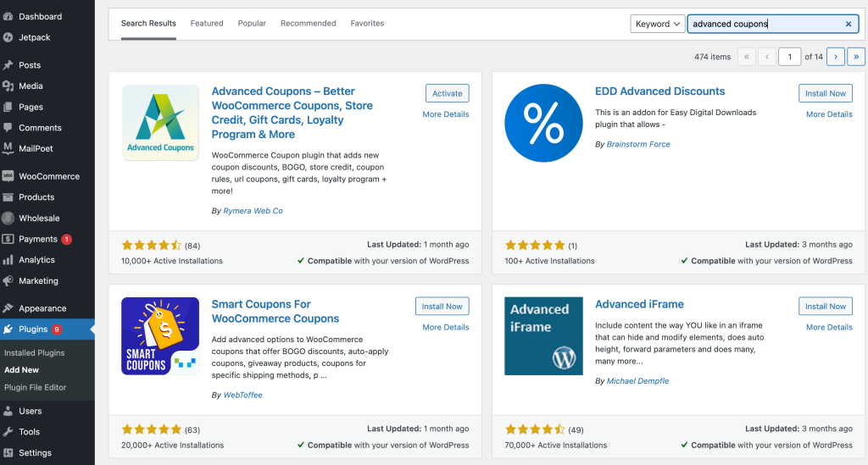Open the Keyword search type dropdown

pyautogui.click(x=657, y=24)
